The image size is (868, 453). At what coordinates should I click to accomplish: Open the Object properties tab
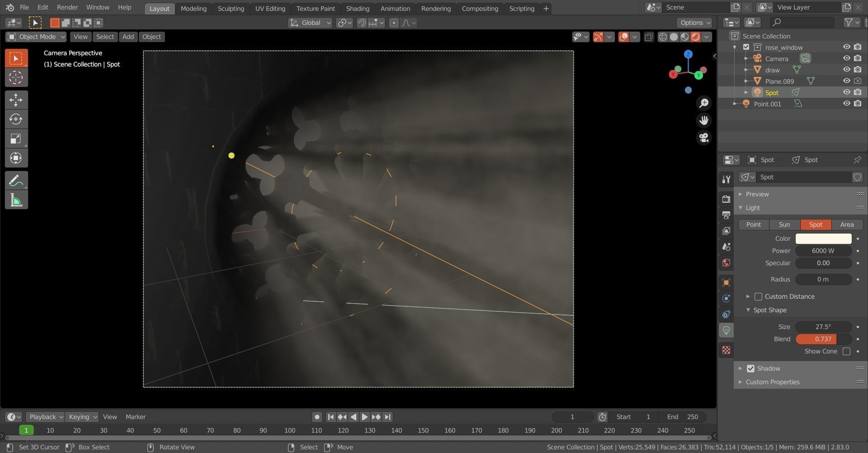tap(726, 283)
